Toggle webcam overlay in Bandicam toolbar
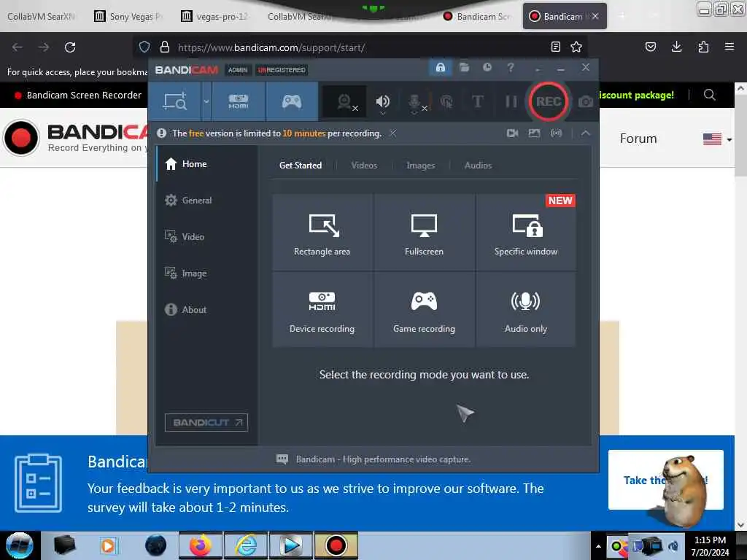The height and width of the screenshot is (560, 747). (345, 102)
